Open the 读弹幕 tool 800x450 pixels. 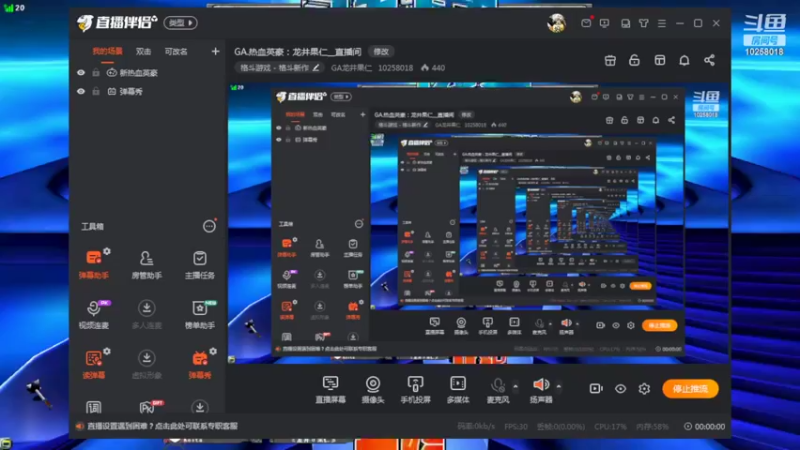93,364
